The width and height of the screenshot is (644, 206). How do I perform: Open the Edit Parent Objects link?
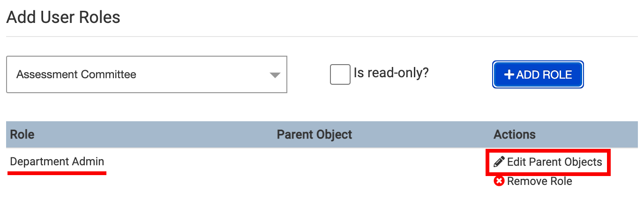548,162
